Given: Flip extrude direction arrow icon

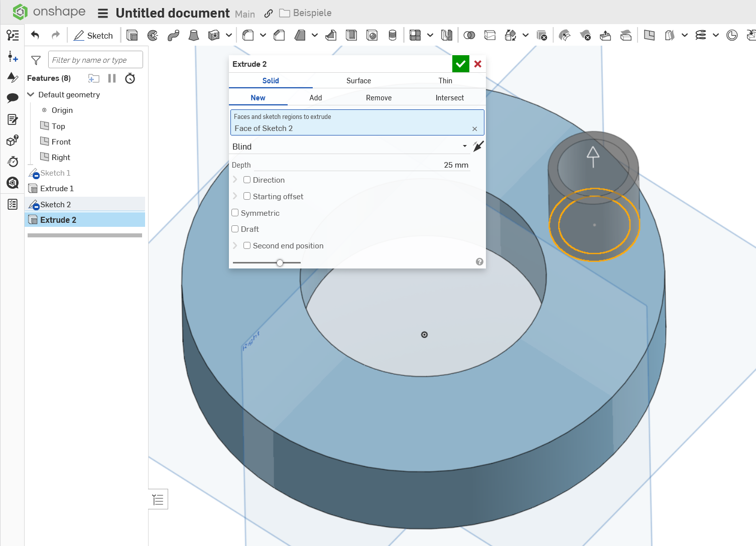Looking at the screenshot, I should click(478, 147).
